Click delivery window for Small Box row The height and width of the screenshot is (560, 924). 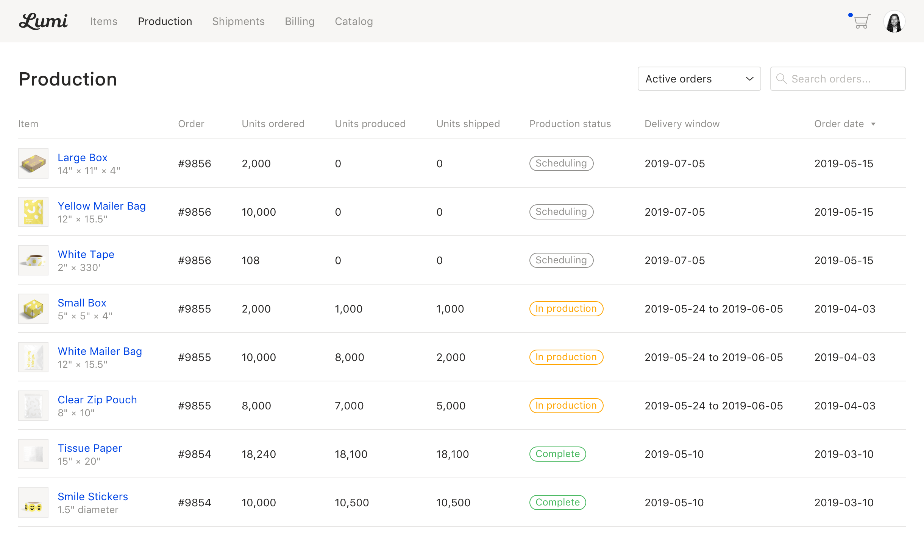coord(714,309)
